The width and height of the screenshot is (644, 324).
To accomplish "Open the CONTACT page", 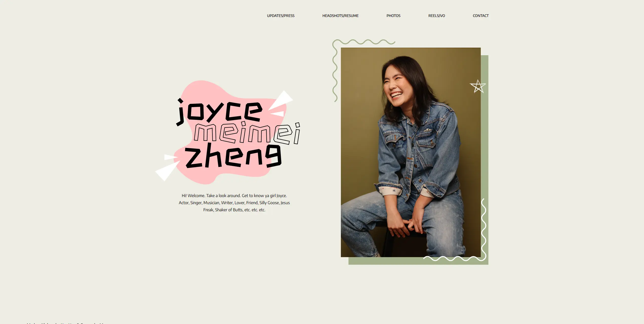I will click(481, 16).
